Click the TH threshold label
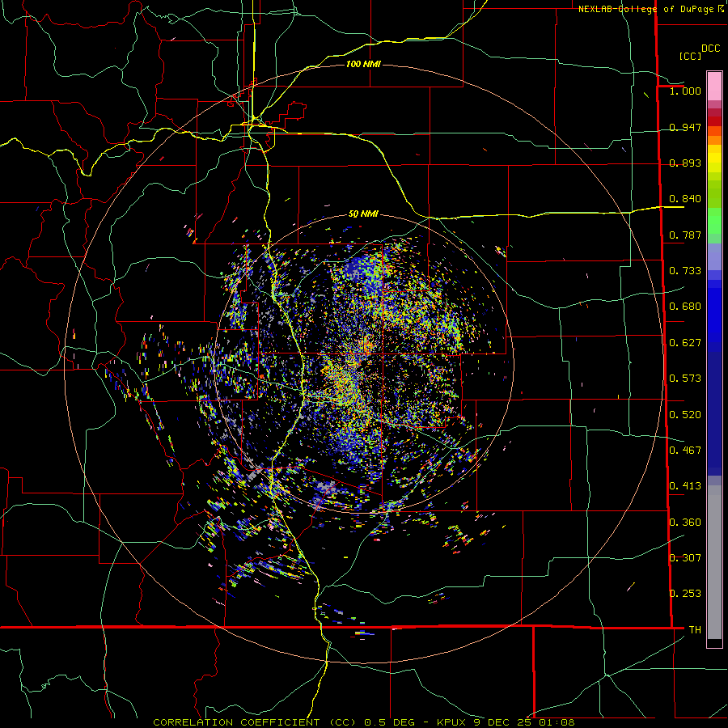The width and height of the screenshot is (728, 728). 695,630
